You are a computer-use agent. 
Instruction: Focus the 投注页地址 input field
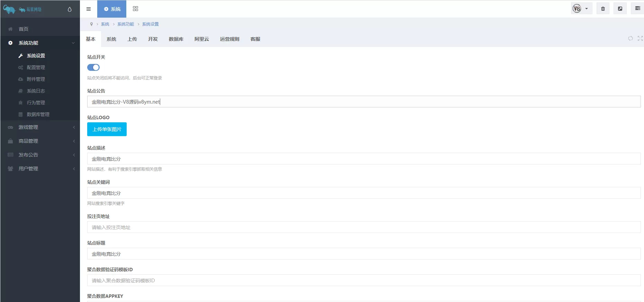pos(364,227)
